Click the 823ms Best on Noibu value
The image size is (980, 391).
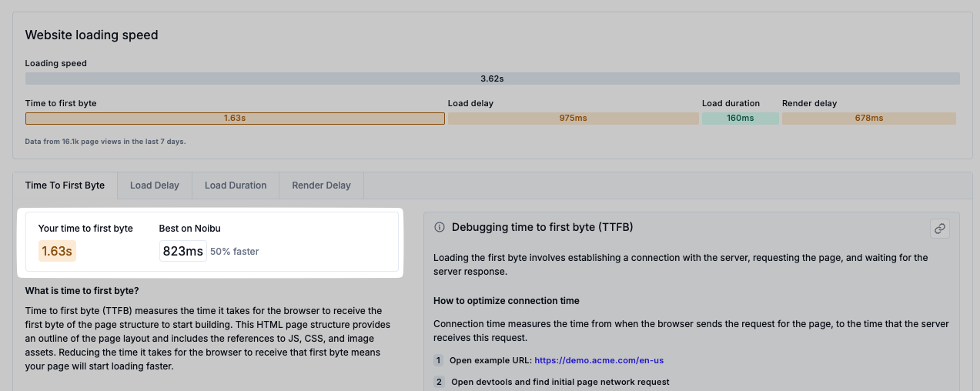tap(183, 251)
